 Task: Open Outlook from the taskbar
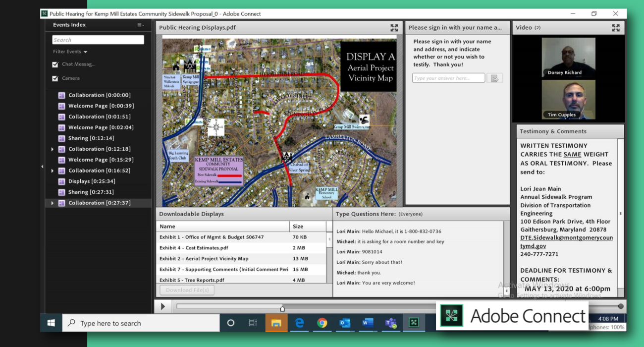[x=345, y=323]
